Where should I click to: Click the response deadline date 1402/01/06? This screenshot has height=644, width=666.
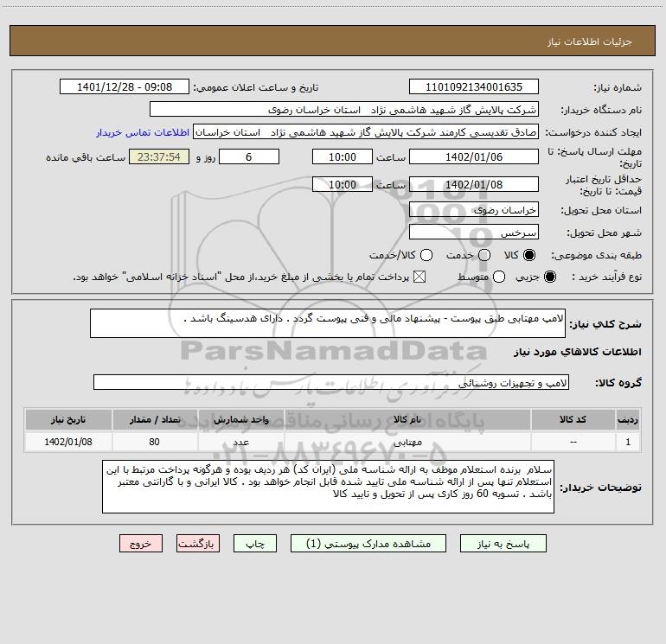[474, 156]
